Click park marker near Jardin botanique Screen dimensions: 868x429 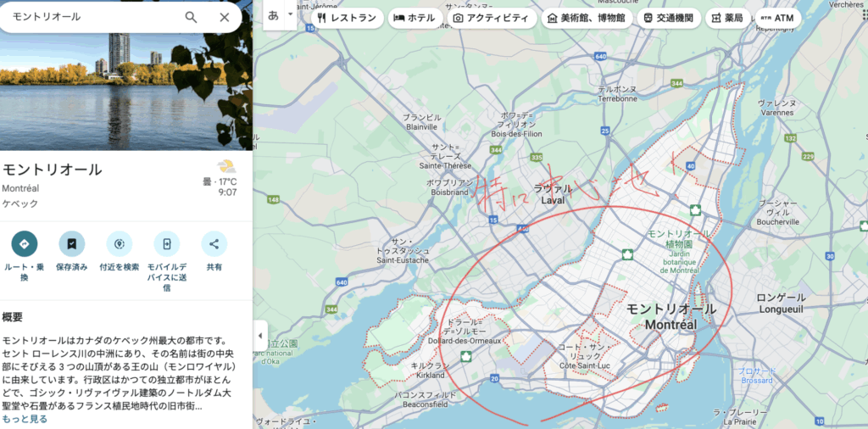pyautogui.click(x=626, y=254)
